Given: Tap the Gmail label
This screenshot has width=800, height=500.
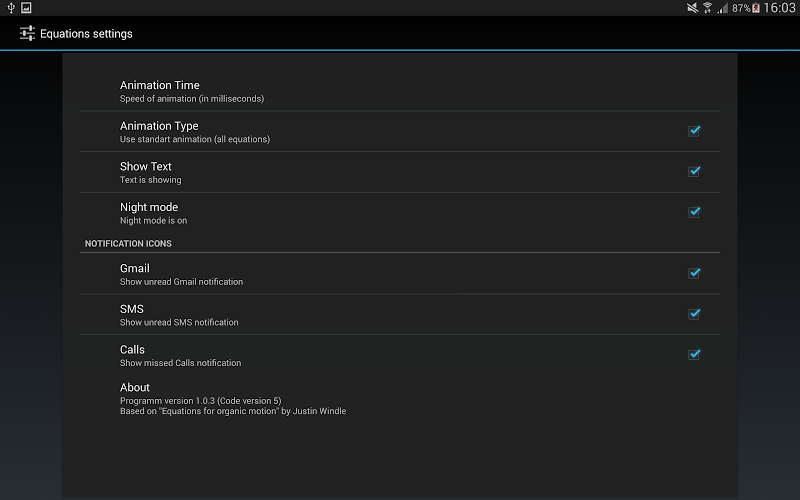Looking at the screenshot, I should coord(135,268).
